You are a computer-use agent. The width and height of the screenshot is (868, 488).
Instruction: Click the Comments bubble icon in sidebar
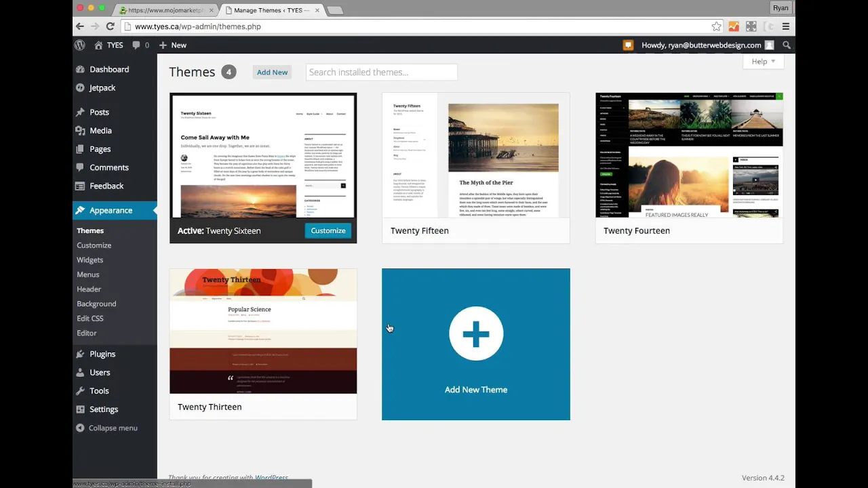pyautogui.click(x=81, y=167)
